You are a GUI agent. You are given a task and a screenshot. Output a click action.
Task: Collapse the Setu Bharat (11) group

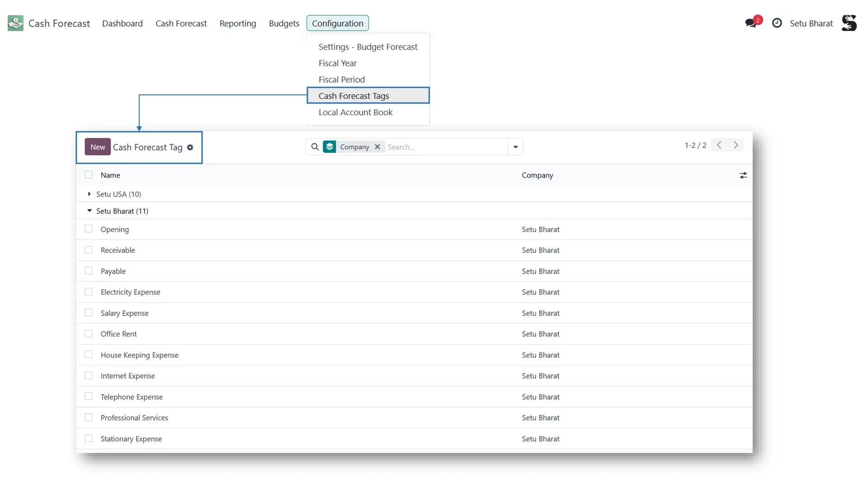[118, 211]
